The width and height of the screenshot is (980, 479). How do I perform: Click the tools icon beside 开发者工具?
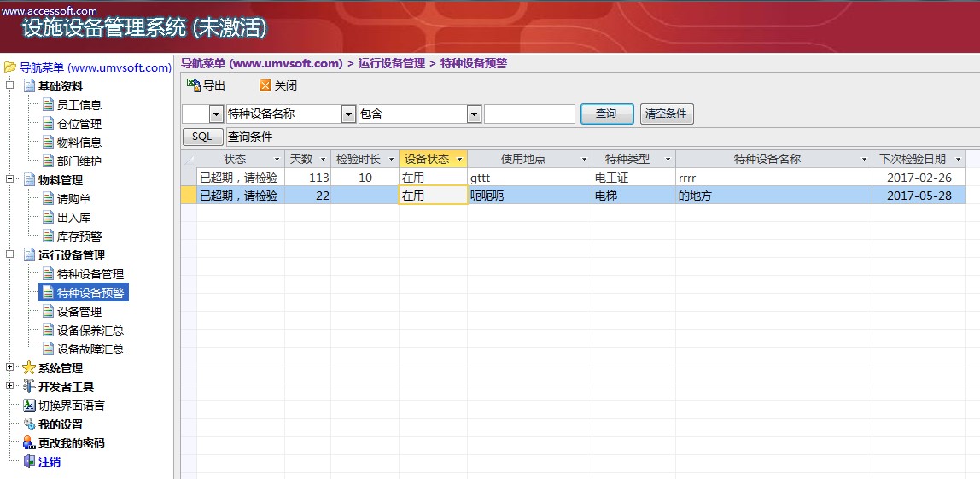29,387
